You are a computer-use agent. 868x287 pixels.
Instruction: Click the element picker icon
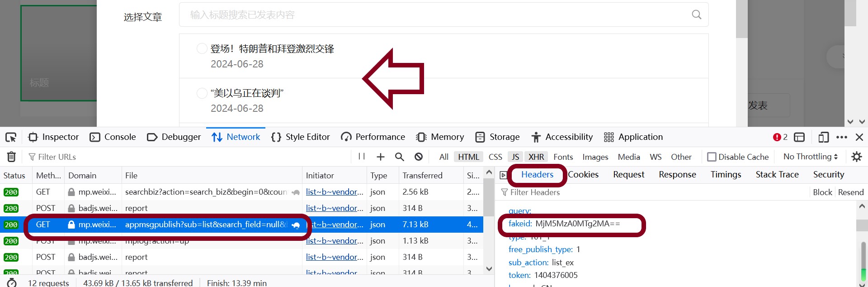coord(11,137)
